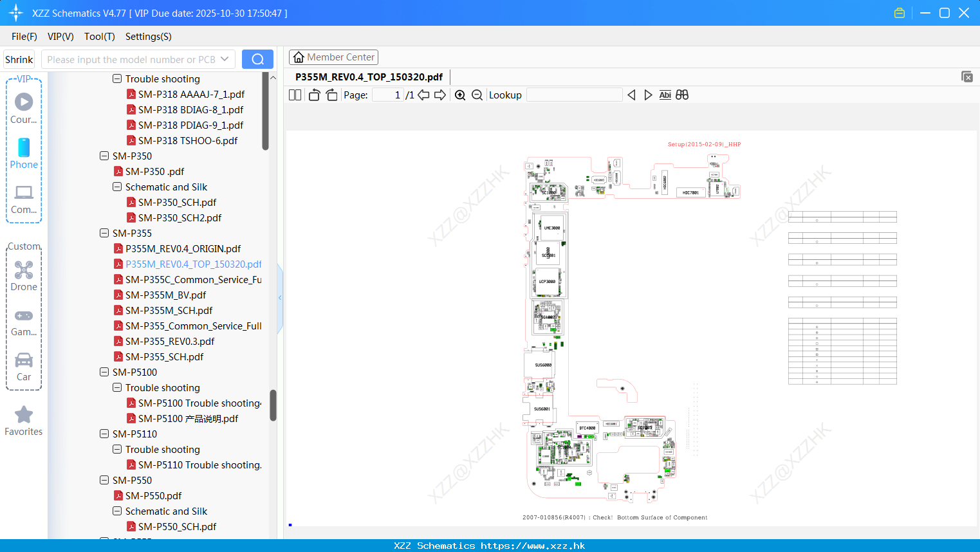Click the file tree vertical scrollbar thumb
Viewport: 980px width, 552px height.
(x=273, y=405)
